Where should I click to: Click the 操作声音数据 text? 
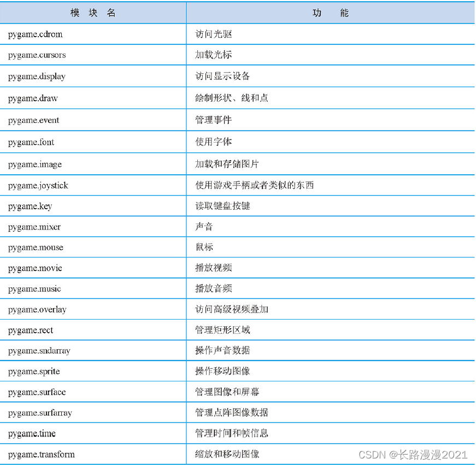(222, 350)
